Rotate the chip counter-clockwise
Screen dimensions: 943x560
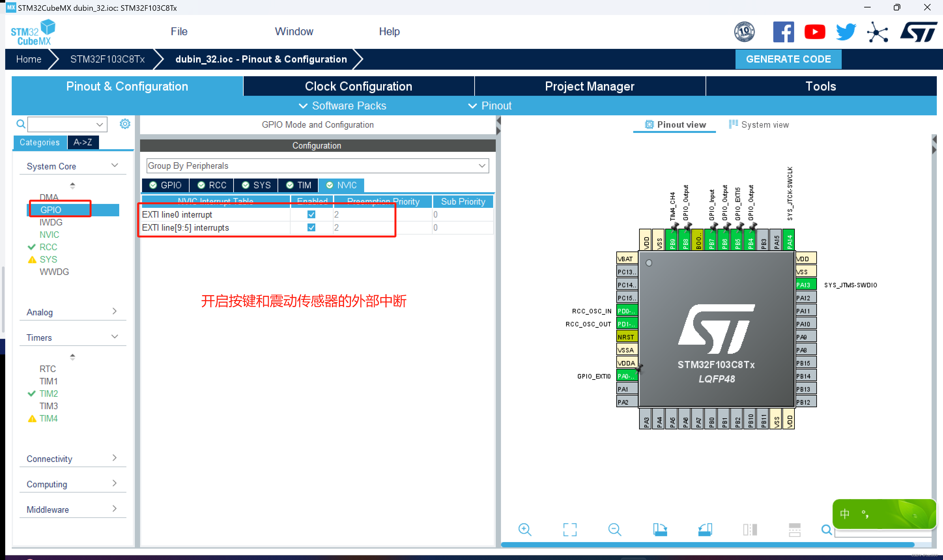705,529
